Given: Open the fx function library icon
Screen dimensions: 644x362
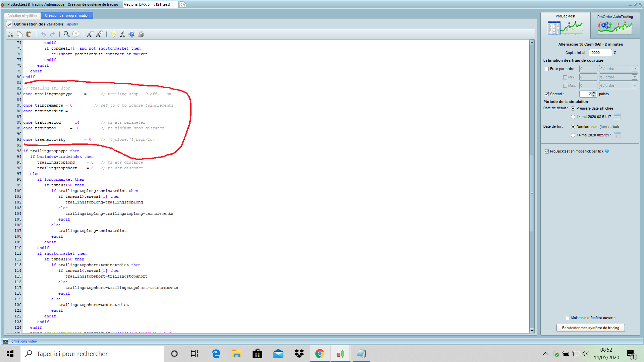Looking at the screenshot, I should pyautogui.click(x=122, y=34).
